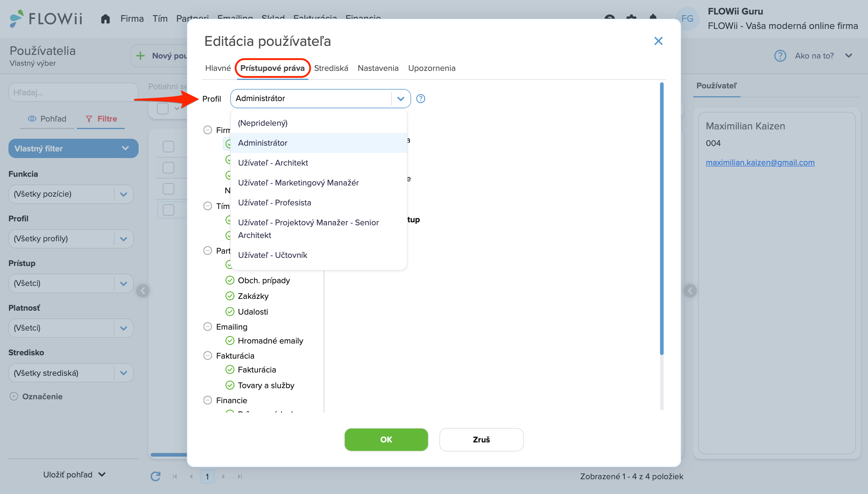This screenshot has width=868, height=494.
Task: Click the eye icon on Pohľad tab
Action: tap(32, 119)
